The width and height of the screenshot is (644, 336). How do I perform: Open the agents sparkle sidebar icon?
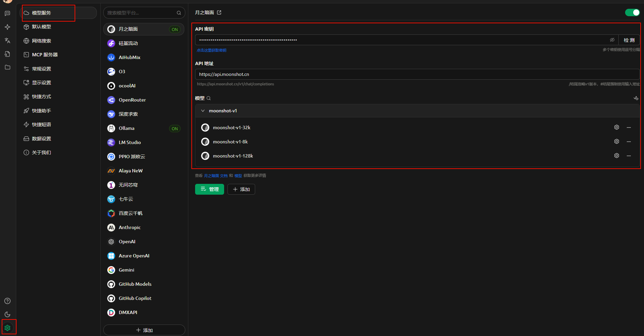point(7,27)
